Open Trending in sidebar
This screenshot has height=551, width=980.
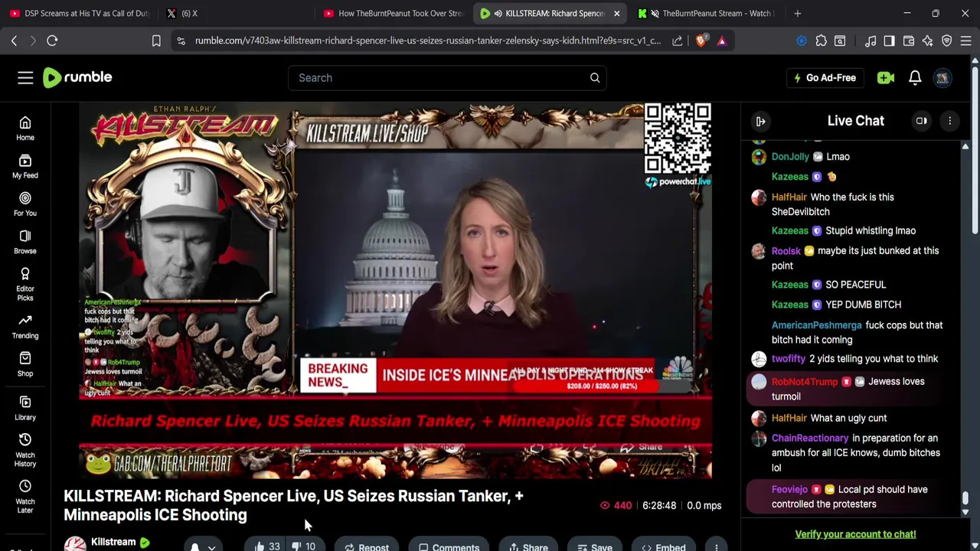(x=25, y=327)
